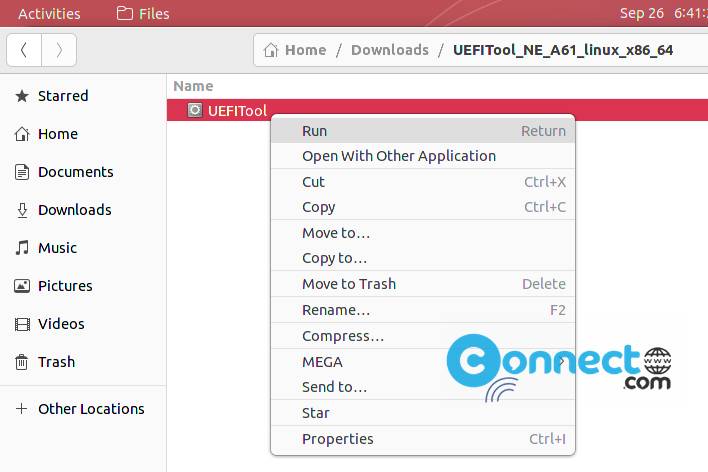The width and height of the screenshot is (708, 472).
Task: Click the Documents icon in sidebar
Action: [22, 172]
